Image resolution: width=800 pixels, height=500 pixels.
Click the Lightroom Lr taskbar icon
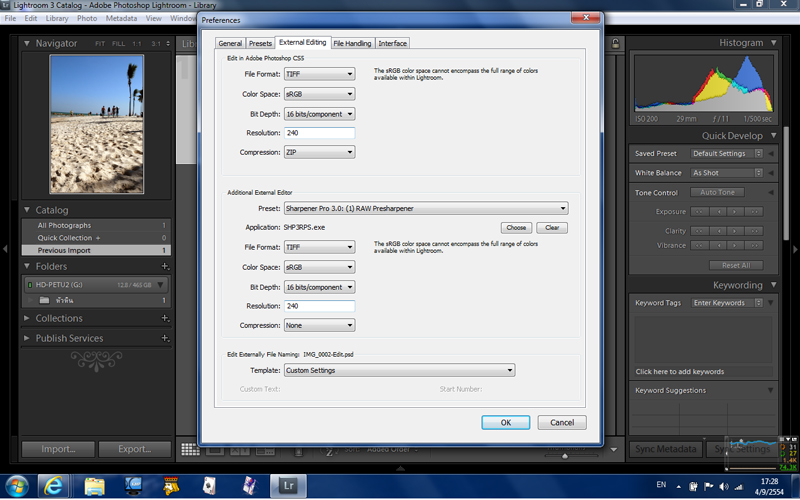[288, 486]
